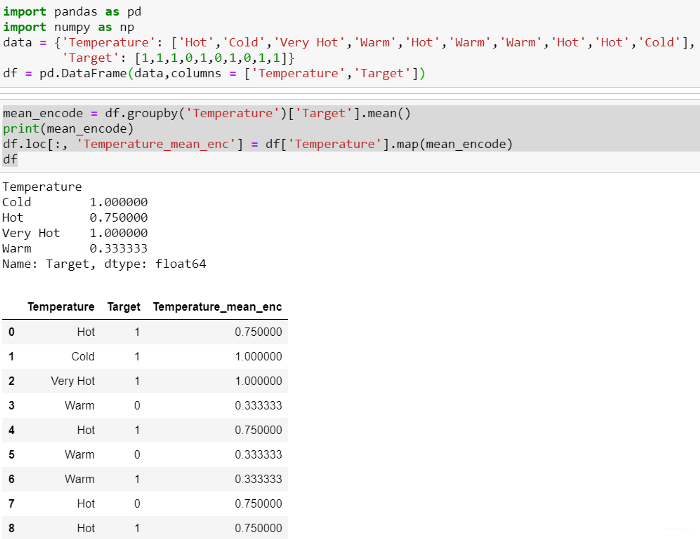Click 'Temperature' heading in the printed output
700x539 pixels.
click(42, 187)
